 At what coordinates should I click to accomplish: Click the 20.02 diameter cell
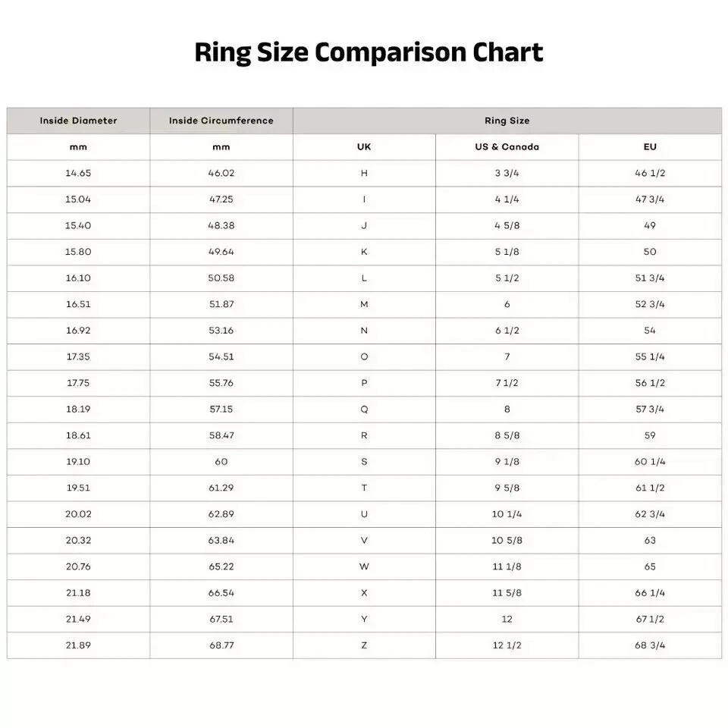point(78,514)
